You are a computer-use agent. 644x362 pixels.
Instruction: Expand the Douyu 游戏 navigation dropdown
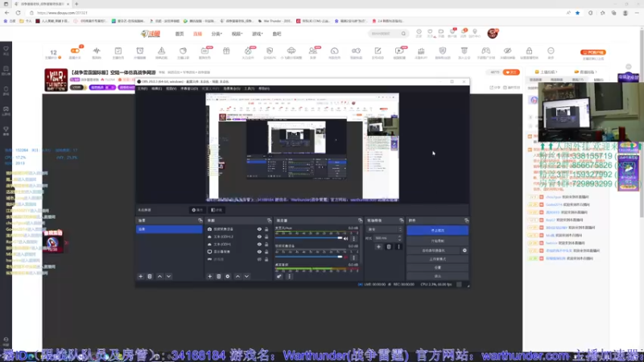click(x=257, y=34)
